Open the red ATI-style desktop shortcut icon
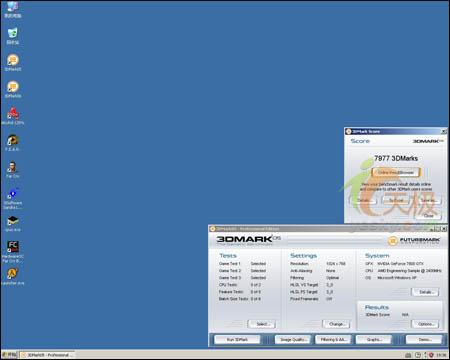This screenshot has width=450, height=360. click(x=13, y=116)
